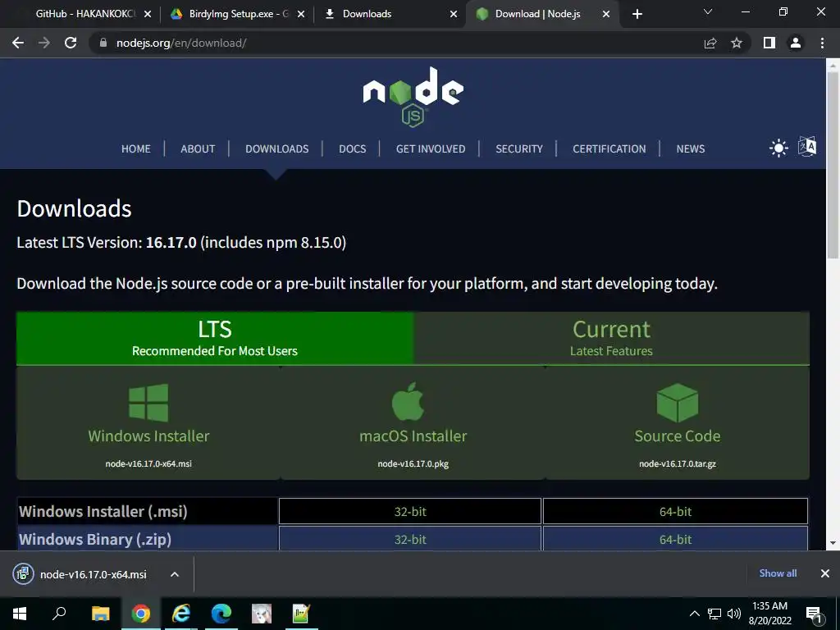Bookmark this page with the star icon
Screen dimensions: 840x630
(737, 43)
